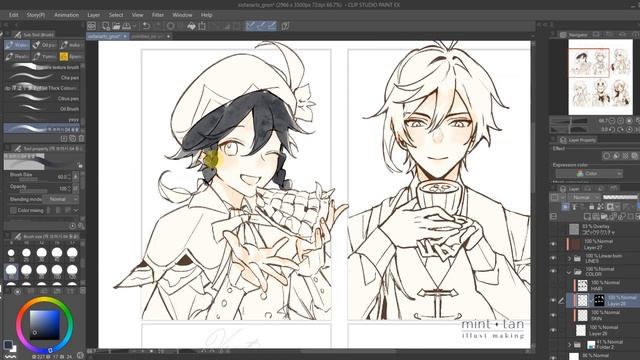Click the Save toolbar icon
This screenshot has width=640, height=360.
[x=126, y=26]
